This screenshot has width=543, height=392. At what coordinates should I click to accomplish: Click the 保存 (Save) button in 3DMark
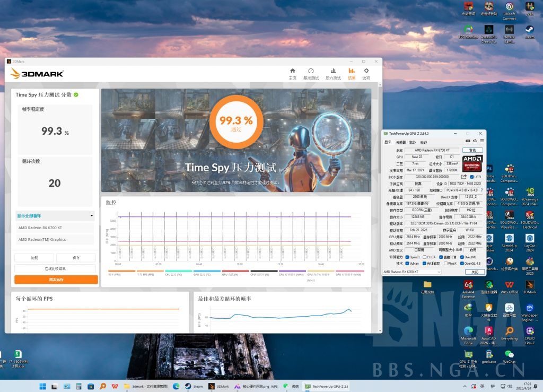[x=76, y=258]
